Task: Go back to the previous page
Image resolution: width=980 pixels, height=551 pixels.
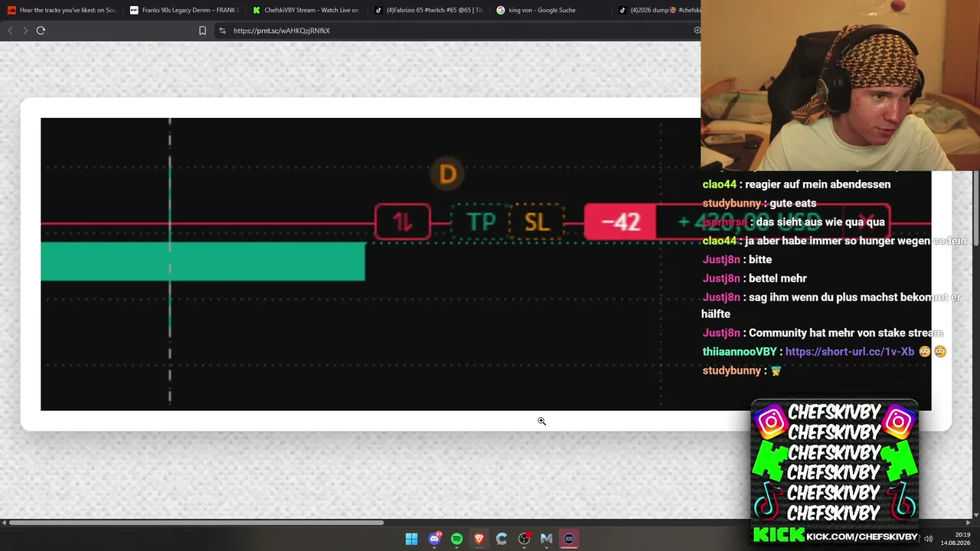Action: pos(10,31)
